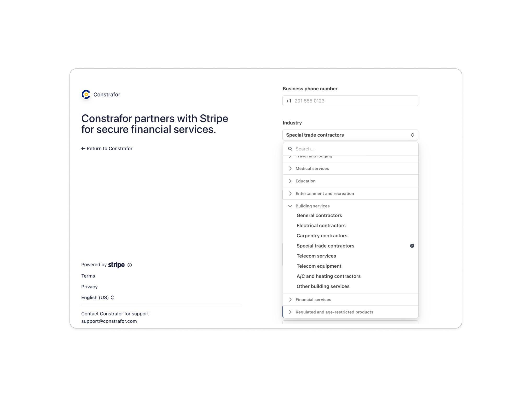Click the Privacy link
The image size is (532, 399).
(x=89, y=286)
